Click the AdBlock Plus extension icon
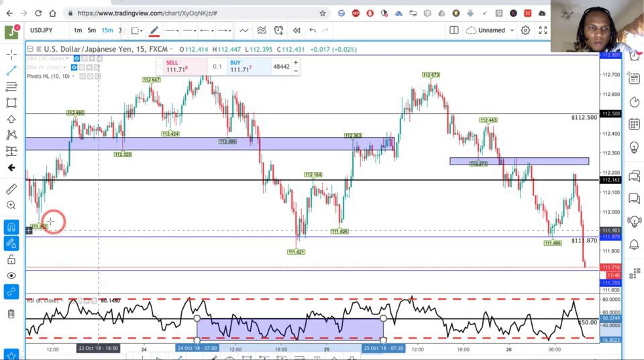The image size is (644, 360). (x=356, y=13)
